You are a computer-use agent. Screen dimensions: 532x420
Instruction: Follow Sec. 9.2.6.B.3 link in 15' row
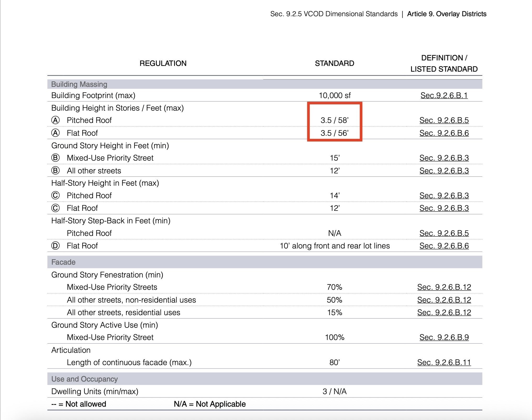(x=444, y=158)
